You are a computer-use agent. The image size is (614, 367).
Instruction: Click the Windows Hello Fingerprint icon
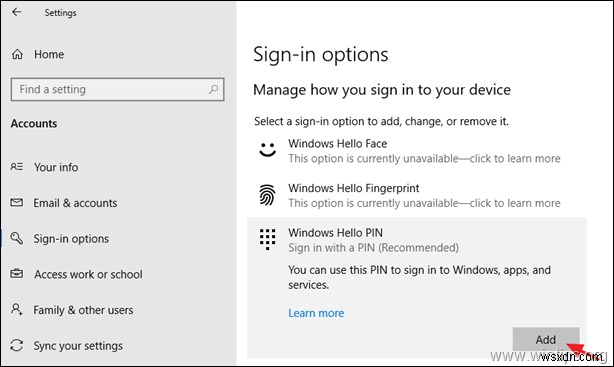(x=267, y=195)
